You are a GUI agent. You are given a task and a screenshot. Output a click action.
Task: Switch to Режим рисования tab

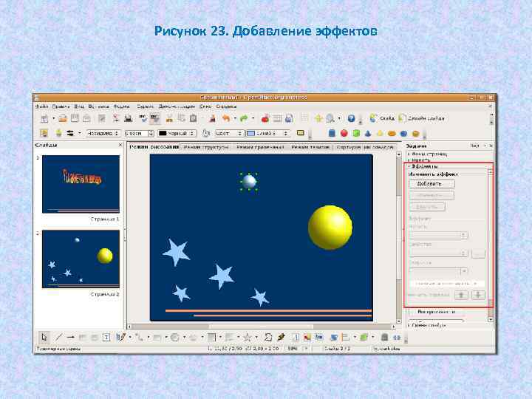click(154, 147)
